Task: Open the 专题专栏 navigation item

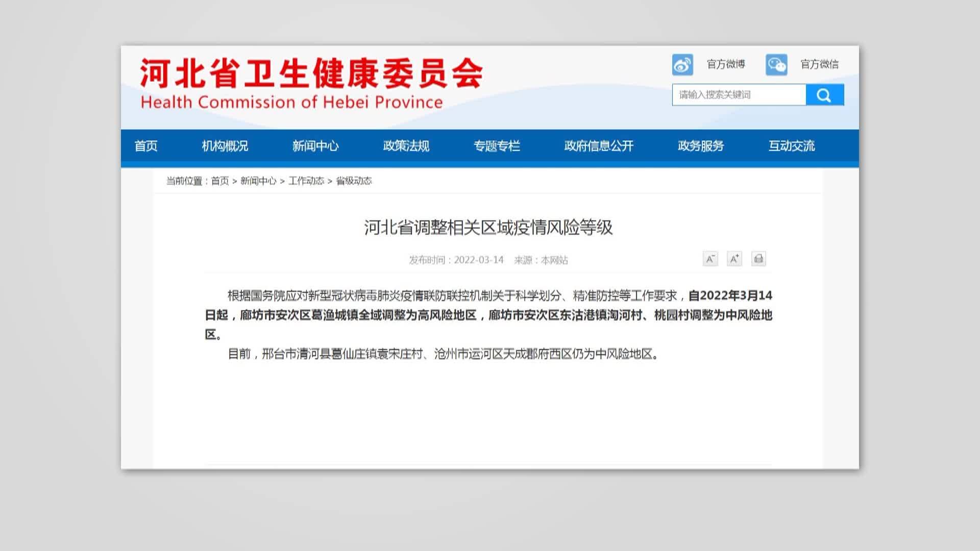Action: pos(497,146)
